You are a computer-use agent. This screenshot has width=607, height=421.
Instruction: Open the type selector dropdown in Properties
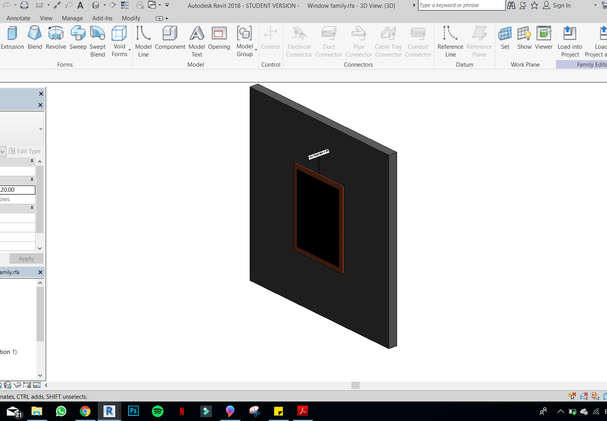point(41,129)
